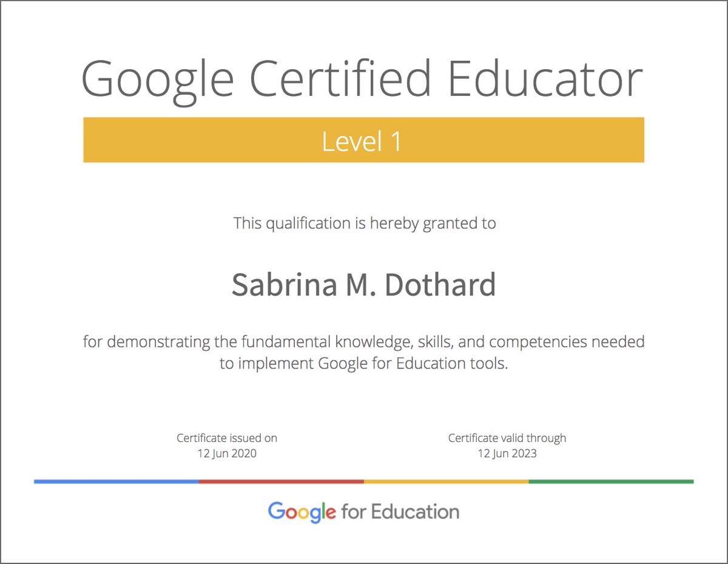Image resolution: width=728 pixels, height=564 pixels.
Task: Click the 'Certificate valid through' label
Action: click(507, 438)
